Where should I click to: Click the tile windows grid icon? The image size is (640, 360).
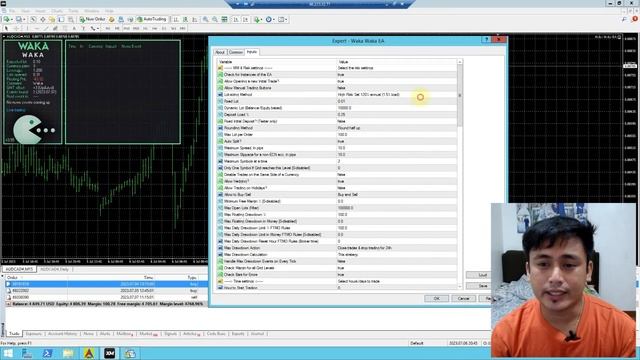pyautogui.click(x=224, y=19)
